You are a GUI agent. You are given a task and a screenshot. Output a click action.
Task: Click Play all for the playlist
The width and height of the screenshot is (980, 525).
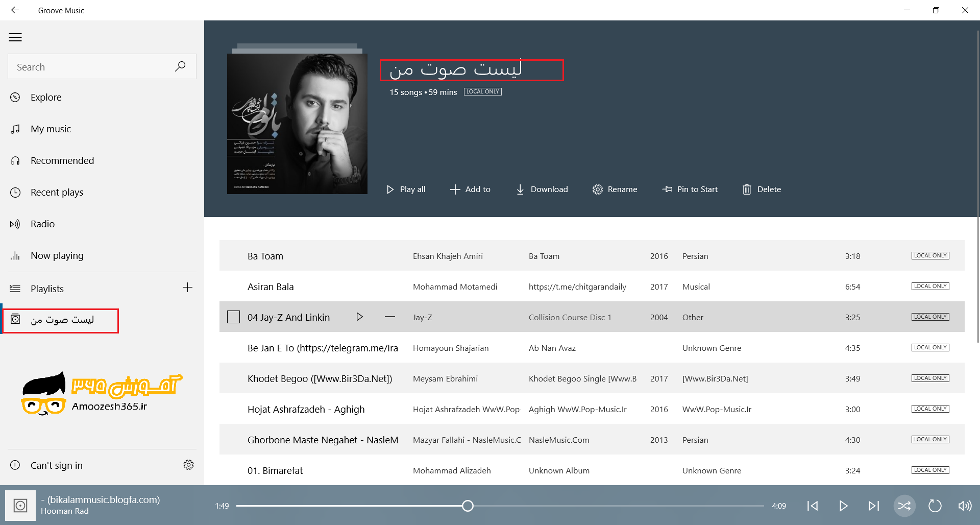(x=406, y=189)
